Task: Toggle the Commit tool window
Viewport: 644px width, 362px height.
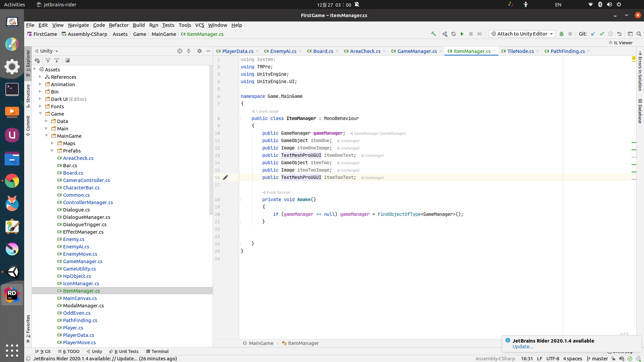Action: 28,126
